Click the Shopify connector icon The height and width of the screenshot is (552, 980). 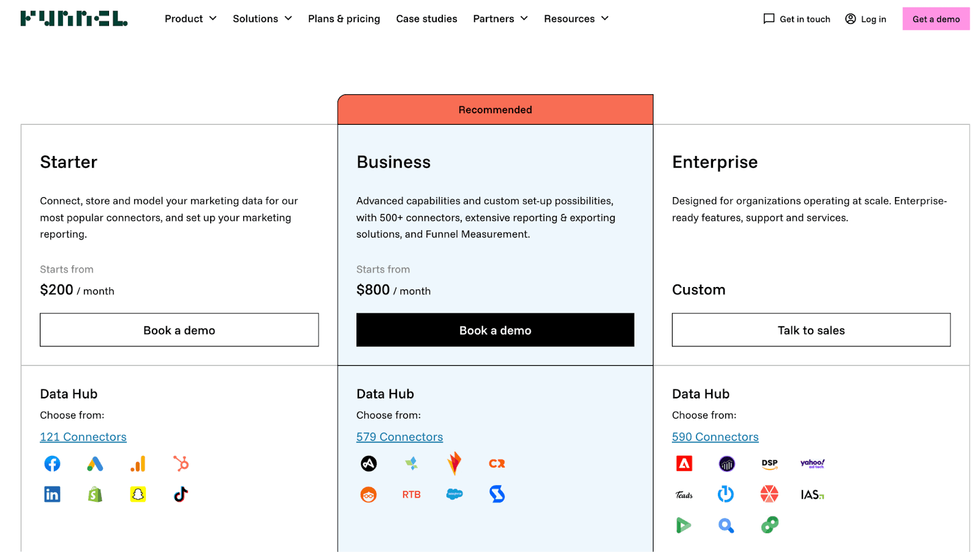point(95,494)
